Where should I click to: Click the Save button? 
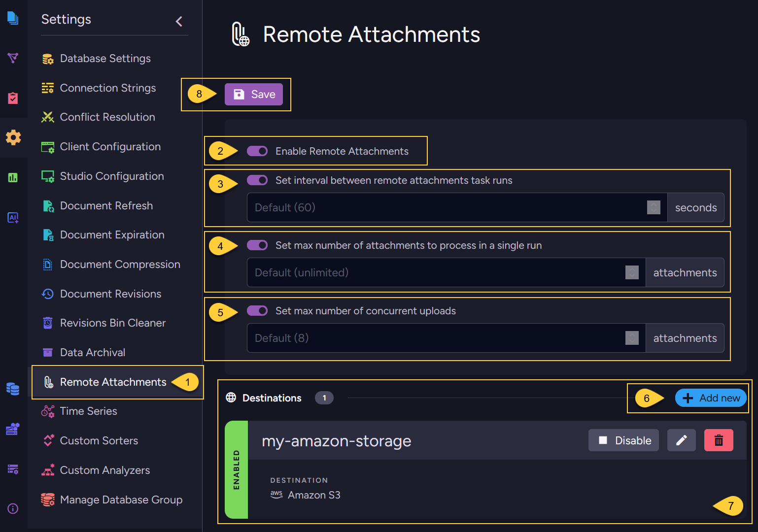click(x=253, y=94)
